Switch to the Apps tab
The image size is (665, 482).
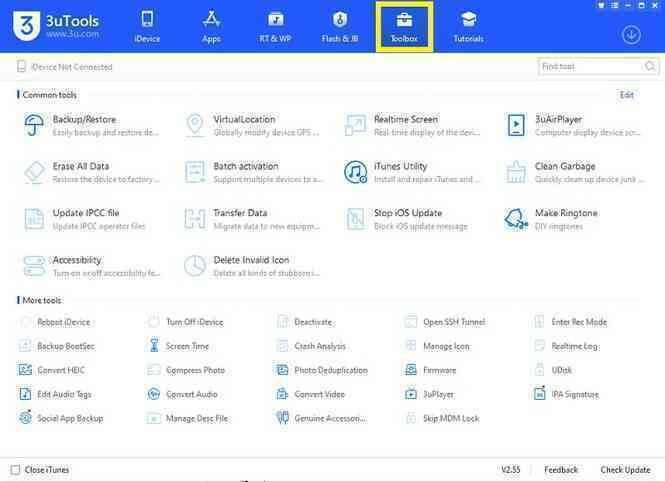point(211,27)
